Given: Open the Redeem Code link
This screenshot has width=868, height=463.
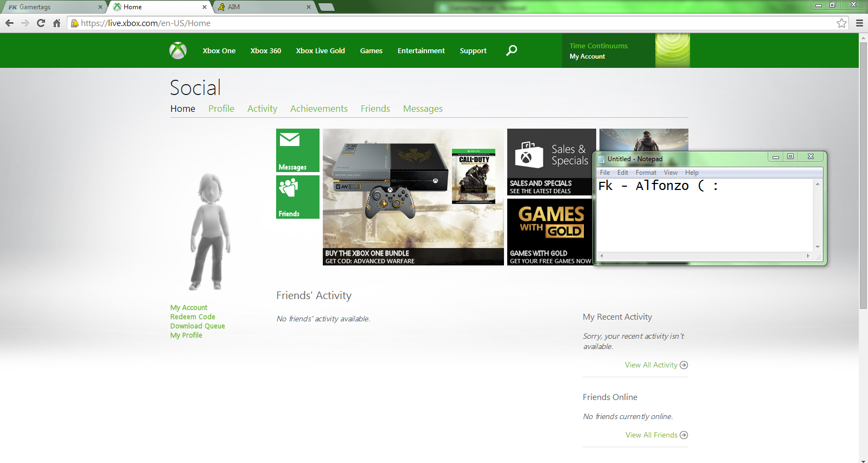Looking at the screenshot, I should coord(193,316).
